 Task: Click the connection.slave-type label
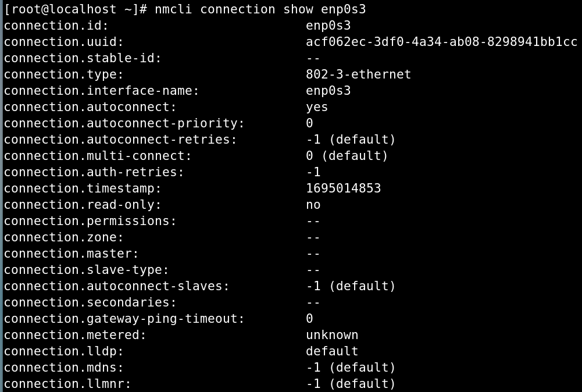tap(86, 270)
